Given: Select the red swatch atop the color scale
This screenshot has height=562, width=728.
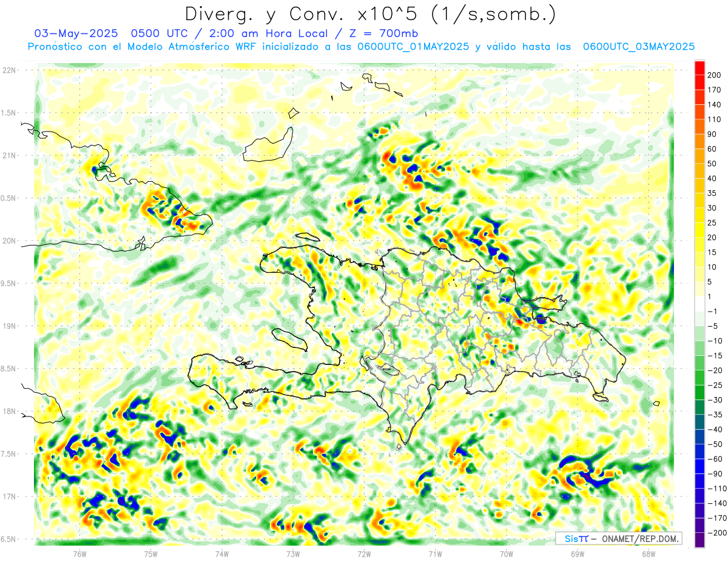Looking at the screenshot, I should click(699, 68).
